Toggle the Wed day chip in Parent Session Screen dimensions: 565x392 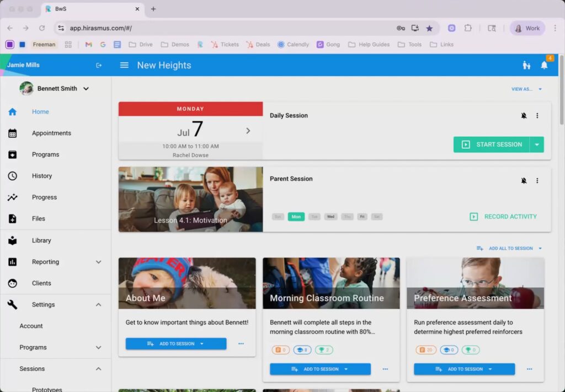pos(331,217)
